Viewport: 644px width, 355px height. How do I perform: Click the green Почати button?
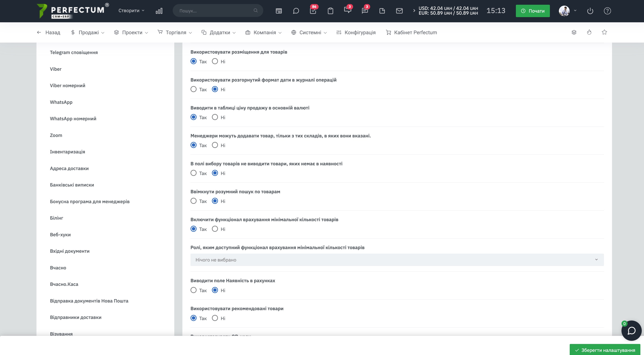(533, 11)
